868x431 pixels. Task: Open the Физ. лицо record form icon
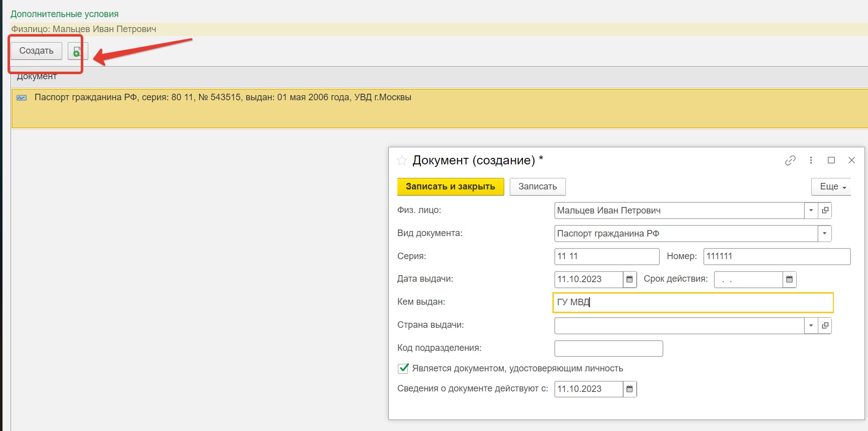(x=825, y=210)
